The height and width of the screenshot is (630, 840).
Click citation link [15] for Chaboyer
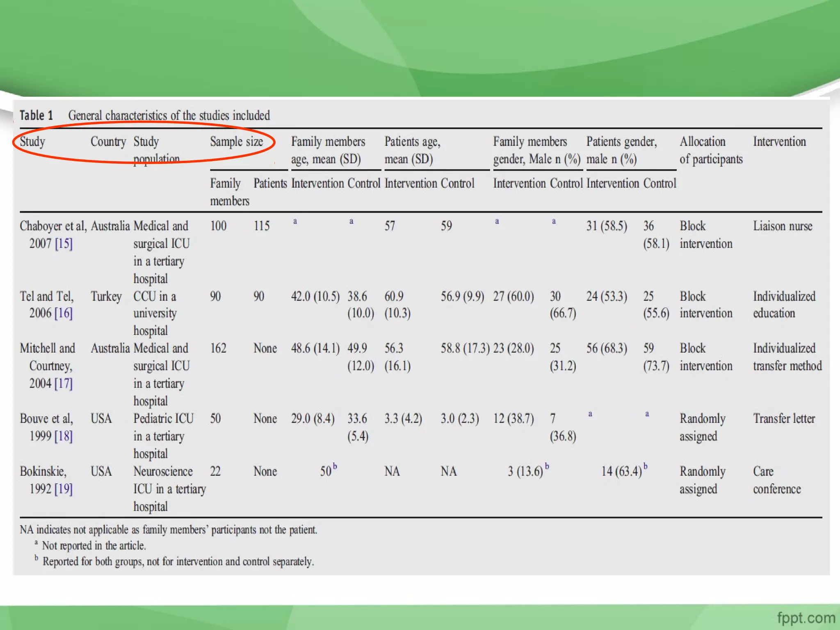click(x=64, y=244)
